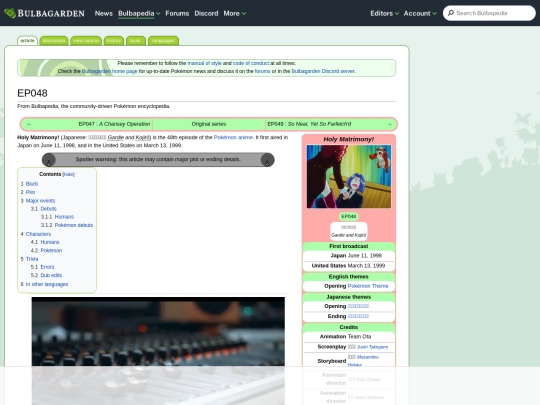Screen dimensions: 540x405
Task: Jump to Pokémon debuts in contents
Action: tap(74, 225)
